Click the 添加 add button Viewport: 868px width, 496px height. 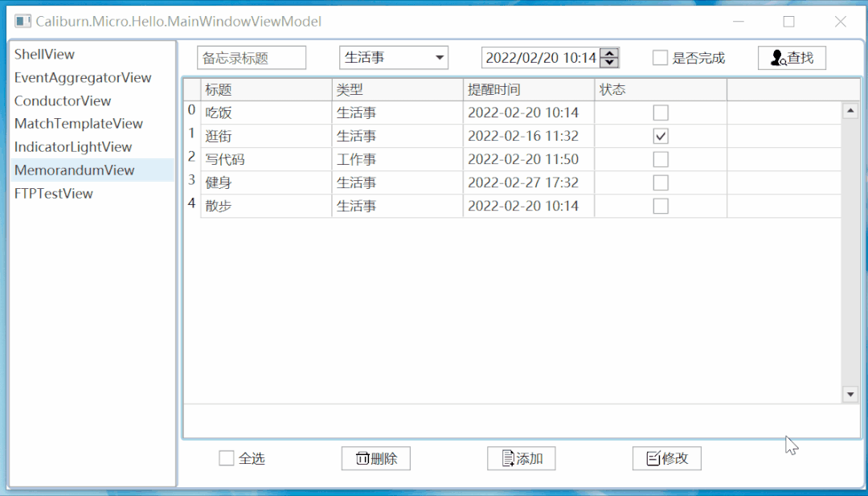pos(522,458)
